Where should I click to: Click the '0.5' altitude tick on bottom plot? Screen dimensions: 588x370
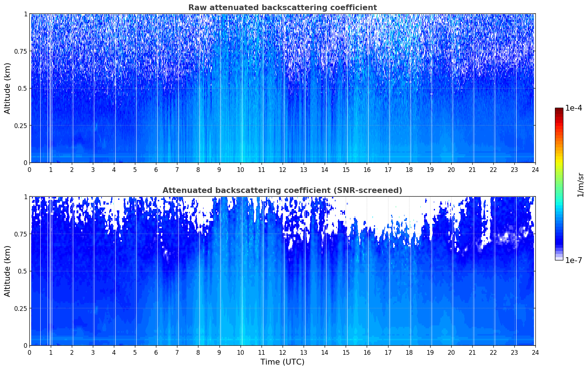(x=22, y=271)
